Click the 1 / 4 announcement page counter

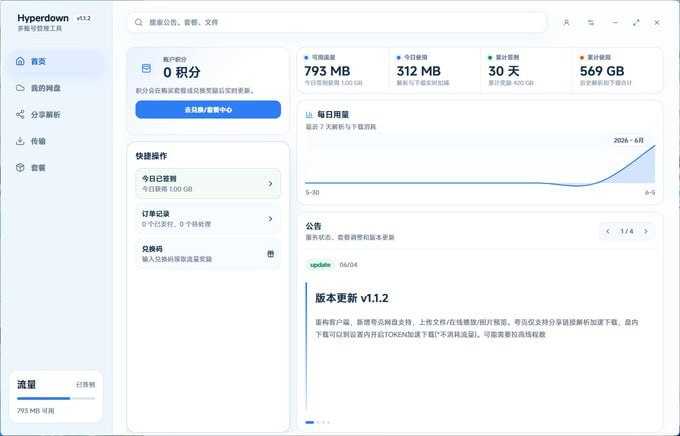[x=627, y=231]
